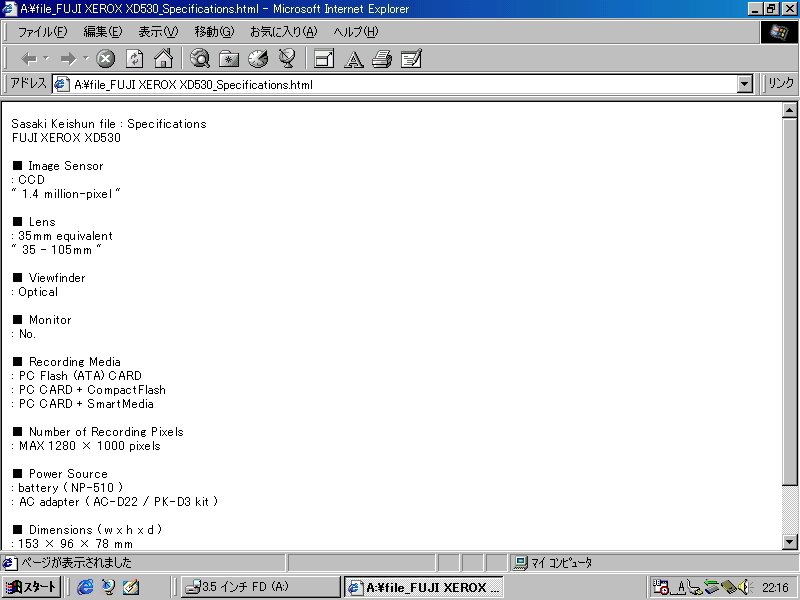The width and height of the screenshot is (800, 600).
Task: Show the History clock icon panel
Action: click(258, 59)
